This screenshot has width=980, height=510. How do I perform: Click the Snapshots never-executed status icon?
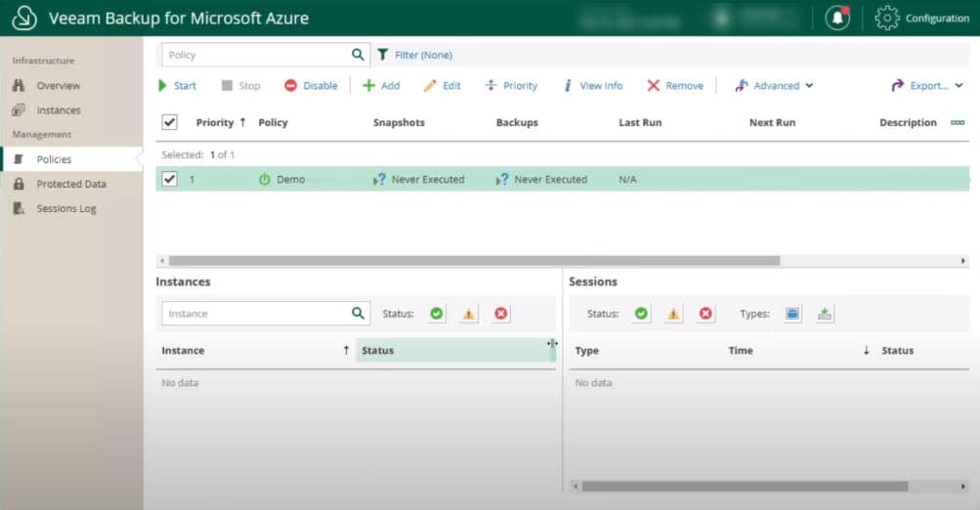tap(379, 180)
